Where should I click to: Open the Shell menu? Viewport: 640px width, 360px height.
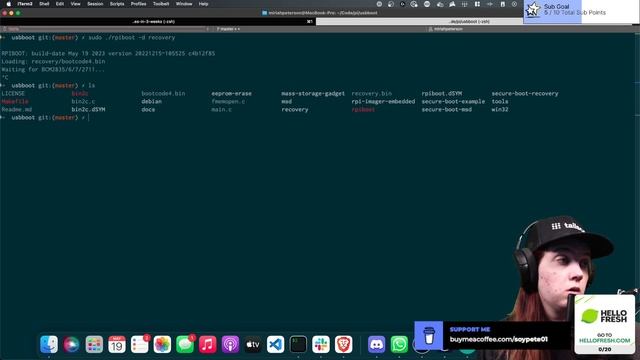pyautogui.click(x=44, y=4)
